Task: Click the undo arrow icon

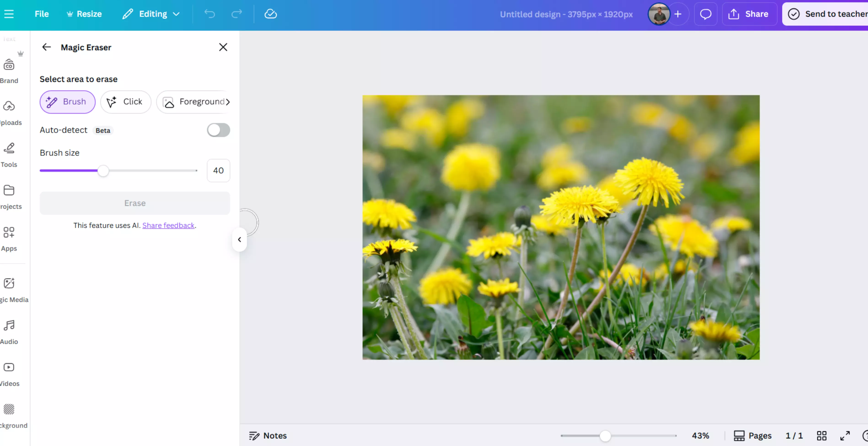Action: (x=209, y=14)
